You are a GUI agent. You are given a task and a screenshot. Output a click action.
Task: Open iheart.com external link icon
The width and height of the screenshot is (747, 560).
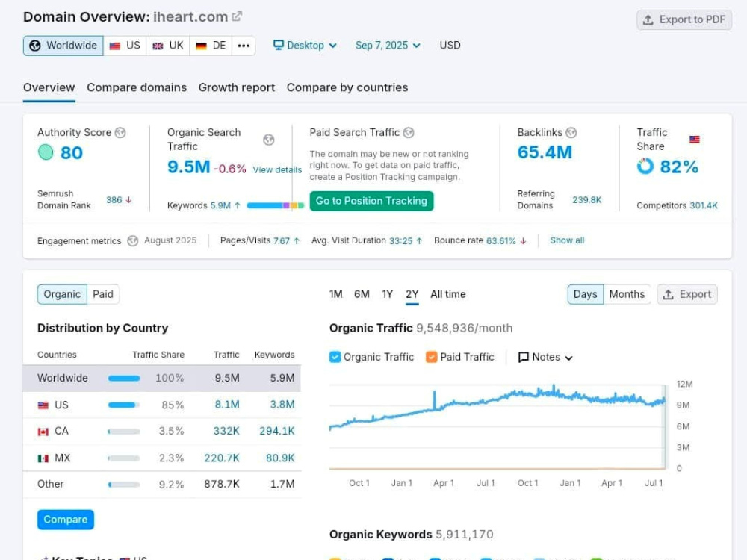coord(237,16)
